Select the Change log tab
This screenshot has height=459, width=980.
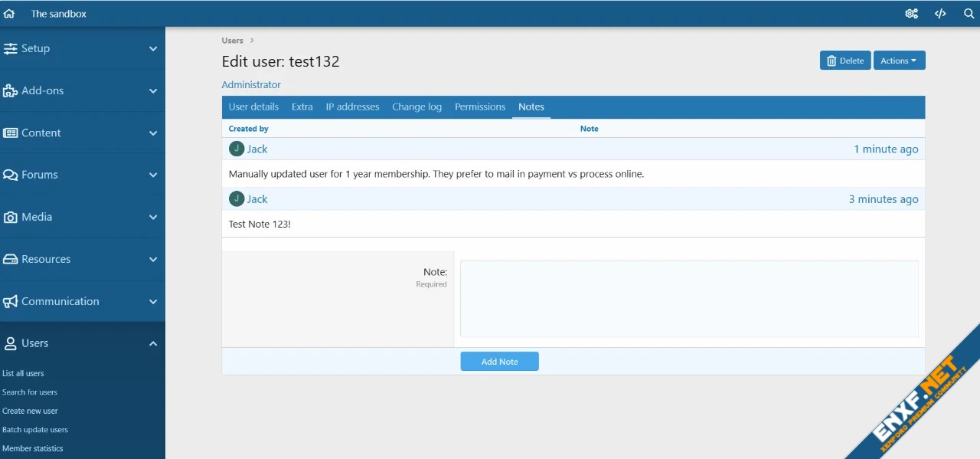(416, 107)
